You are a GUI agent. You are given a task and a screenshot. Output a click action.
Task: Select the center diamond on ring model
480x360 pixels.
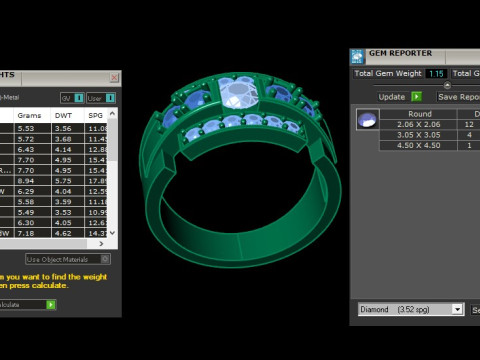coord(238,93)
